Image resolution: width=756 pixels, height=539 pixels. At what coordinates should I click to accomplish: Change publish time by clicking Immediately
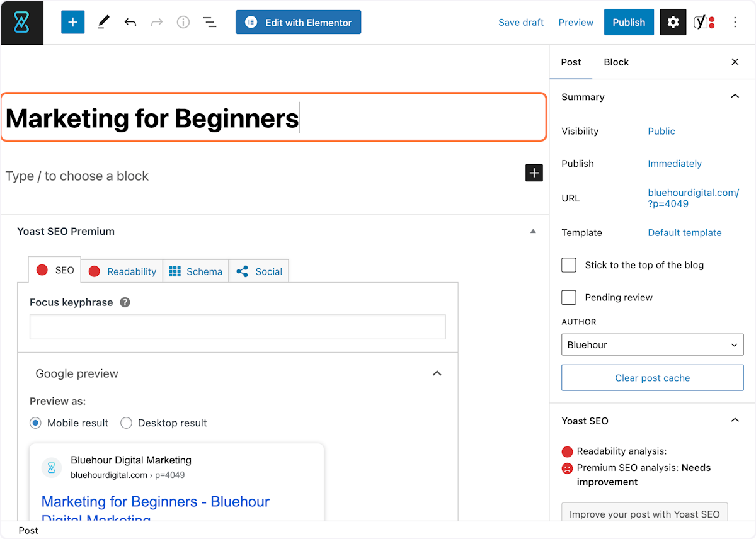coord(674,163)
